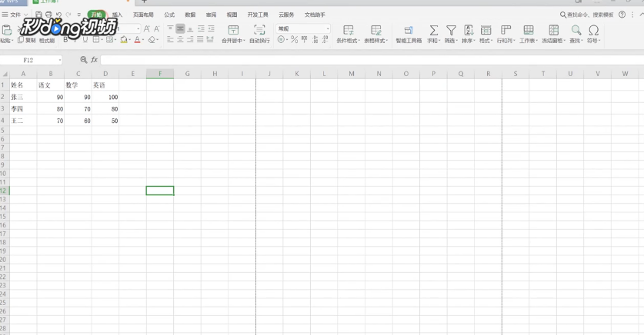The image size is (644, 335).
Task: Align cell content to top
Action: pyautogui.click(x=171, y=28)
